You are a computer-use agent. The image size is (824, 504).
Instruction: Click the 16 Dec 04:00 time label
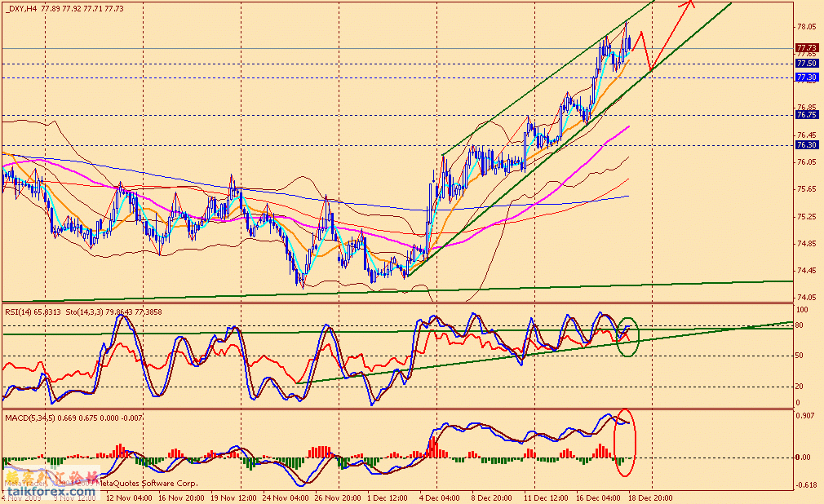tap(598, 497)
